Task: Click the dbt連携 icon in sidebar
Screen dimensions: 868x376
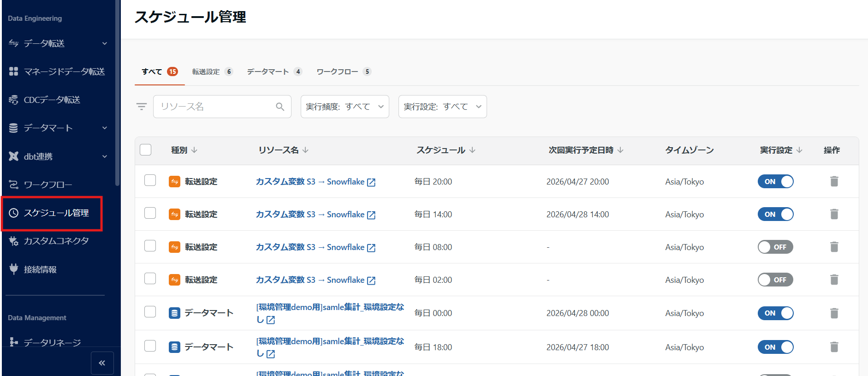Action: 14,156
